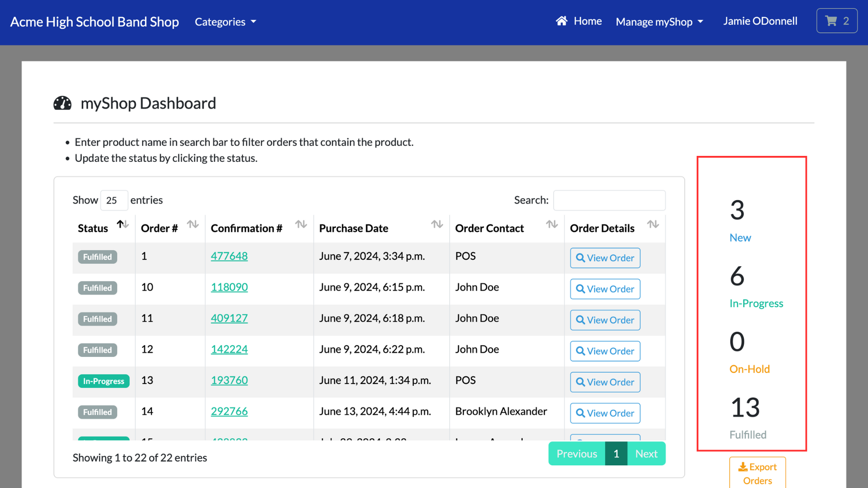Screen dimensions: 868x488
Task: View Order for confirmation 193760
Action: pos(605,382)
